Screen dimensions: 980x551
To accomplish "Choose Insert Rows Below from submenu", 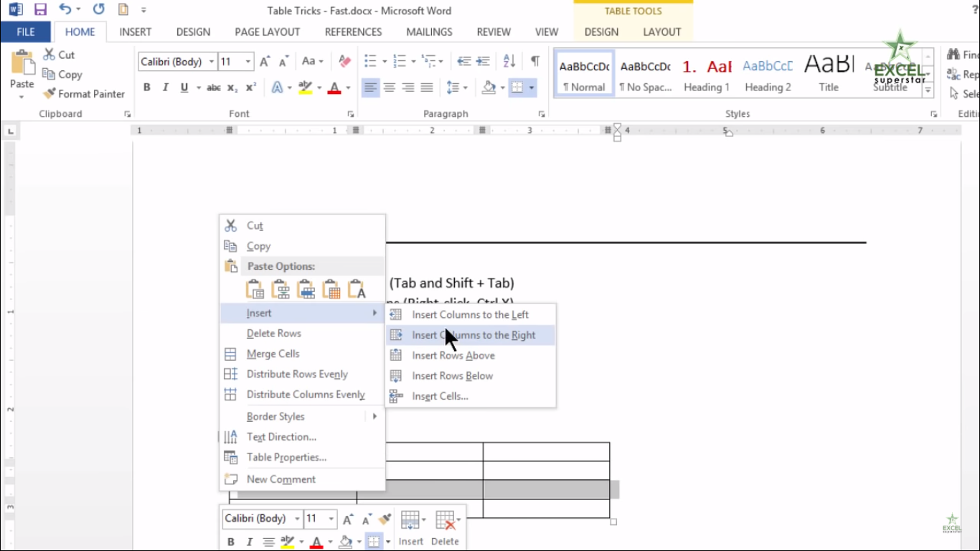I will [x=471, y=376].
